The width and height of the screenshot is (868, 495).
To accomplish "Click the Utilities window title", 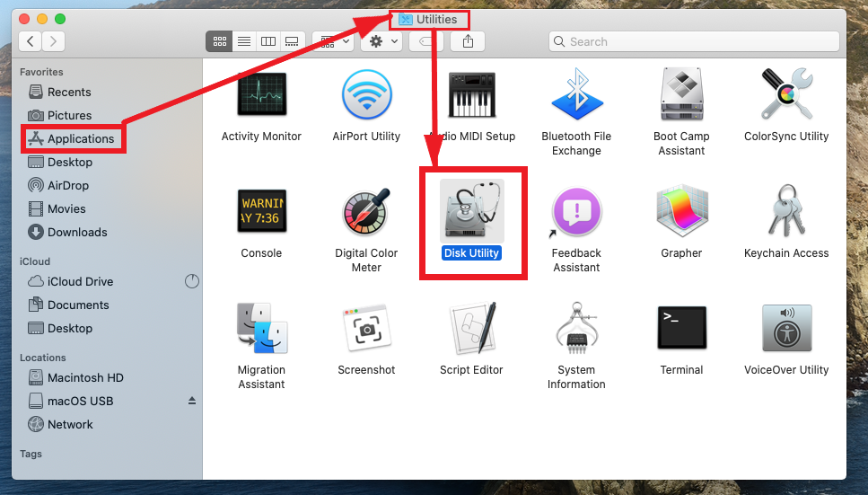I will pyautogui.click(x=437, y=20).
